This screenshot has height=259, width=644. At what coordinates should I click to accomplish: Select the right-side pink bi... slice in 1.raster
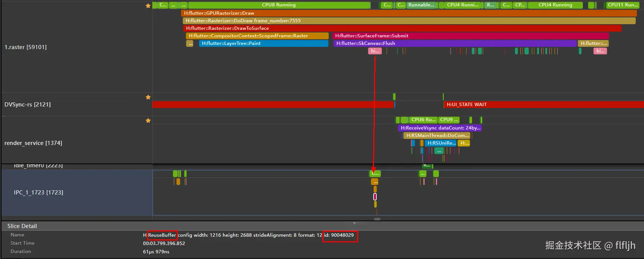click(x=600, y=51)
